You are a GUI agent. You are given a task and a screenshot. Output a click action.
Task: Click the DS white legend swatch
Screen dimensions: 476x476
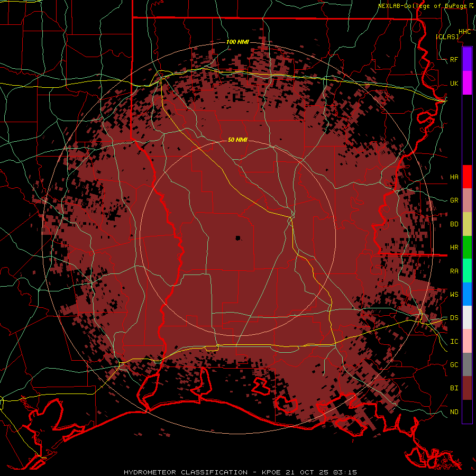point(467,317)
